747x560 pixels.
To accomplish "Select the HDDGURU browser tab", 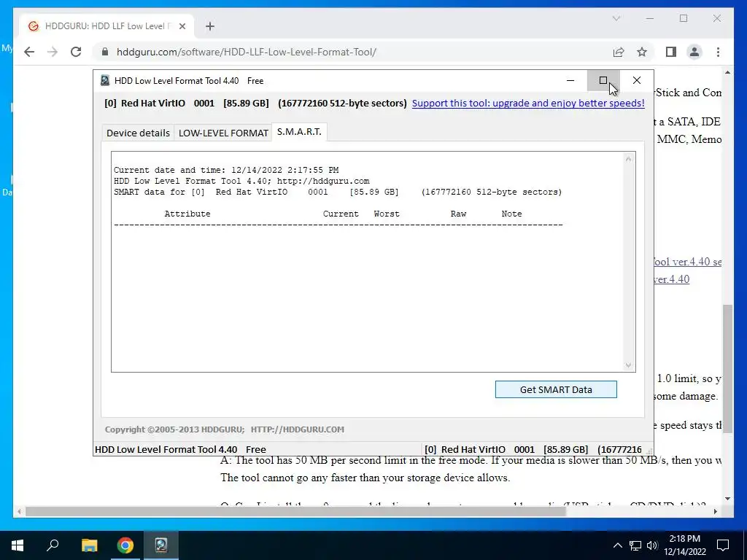I will [x=106, y=26].
